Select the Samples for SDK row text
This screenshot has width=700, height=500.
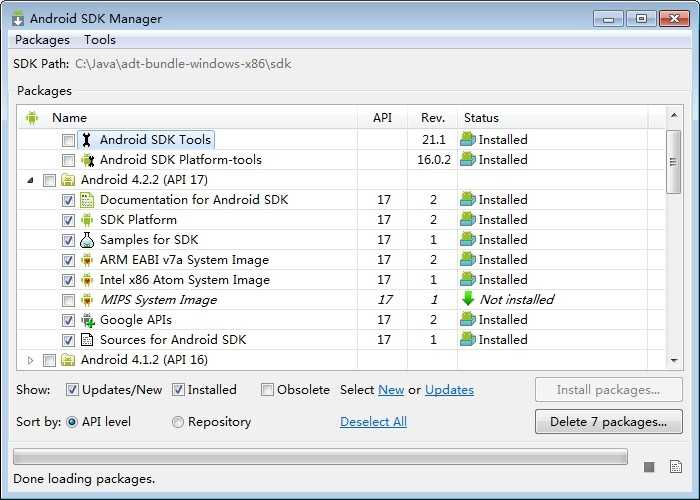point(149,240)
